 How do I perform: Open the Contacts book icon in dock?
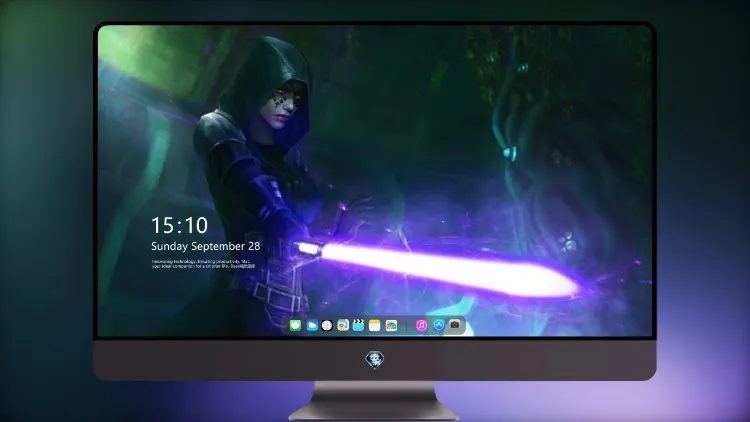coord(343,326)
